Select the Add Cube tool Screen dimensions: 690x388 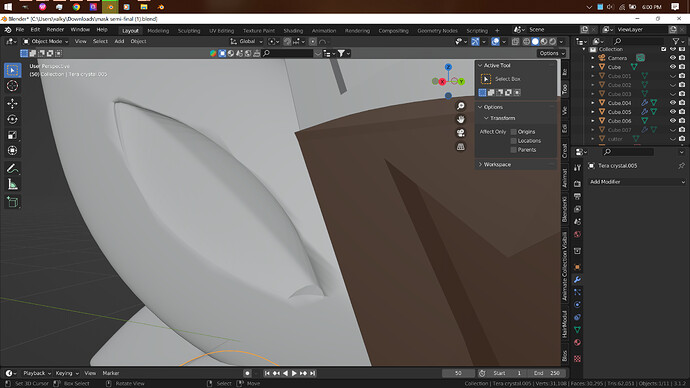(12, 202)
